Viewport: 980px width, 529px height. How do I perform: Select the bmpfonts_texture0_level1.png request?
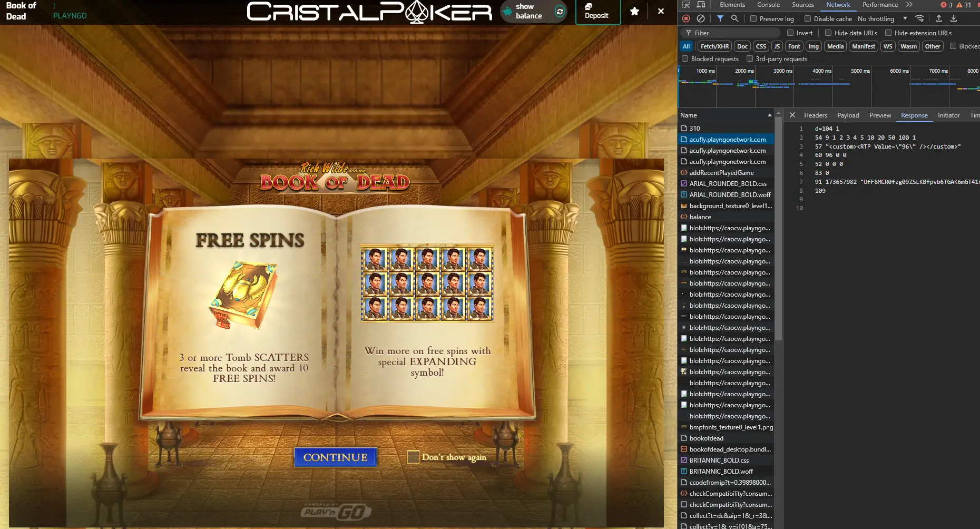pos(726,427)
